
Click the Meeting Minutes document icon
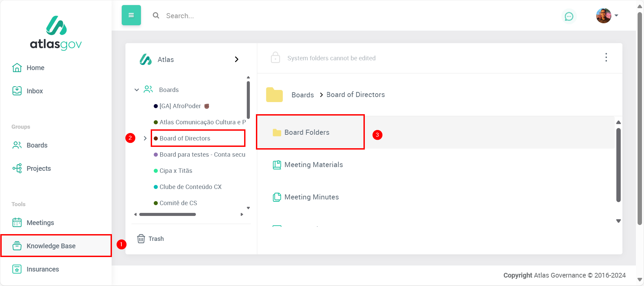(x=277, y=197)
